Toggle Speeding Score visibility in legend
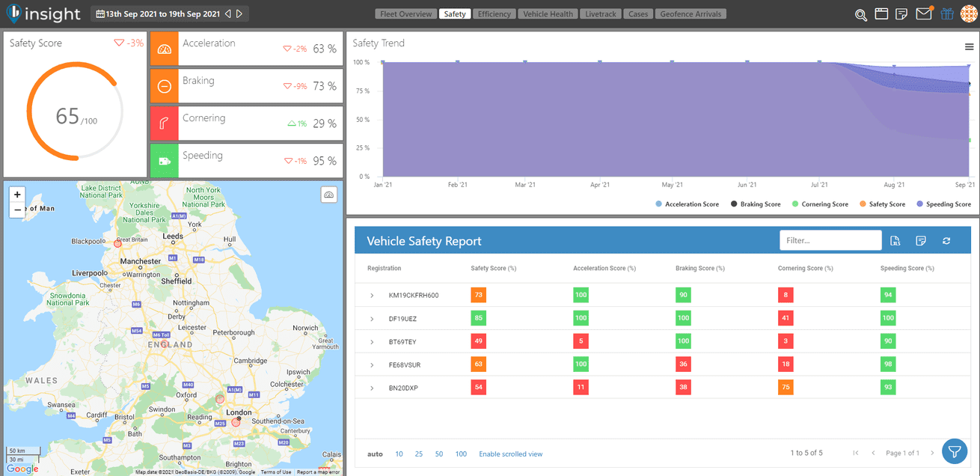 tap(943, 204)
